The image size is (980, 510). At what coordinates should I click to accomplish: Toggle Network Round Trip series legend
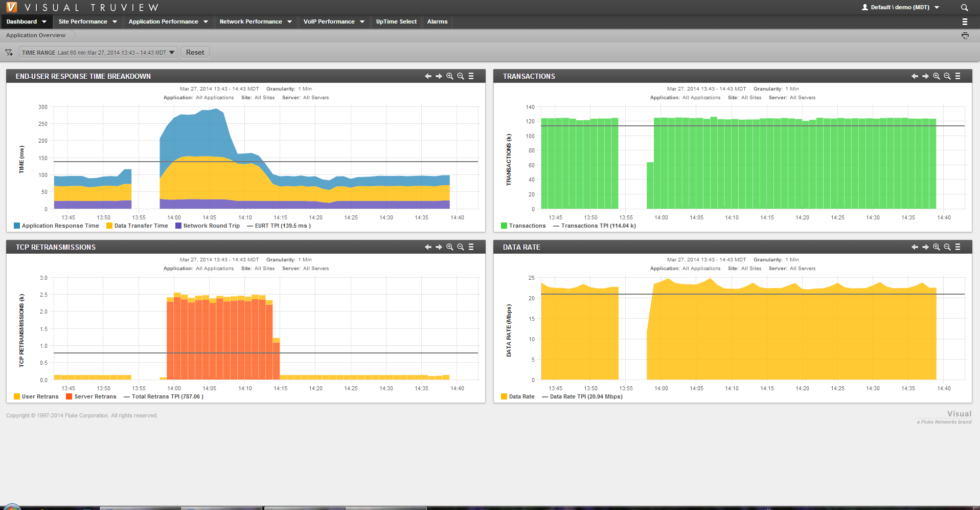(x=208, y=226)
